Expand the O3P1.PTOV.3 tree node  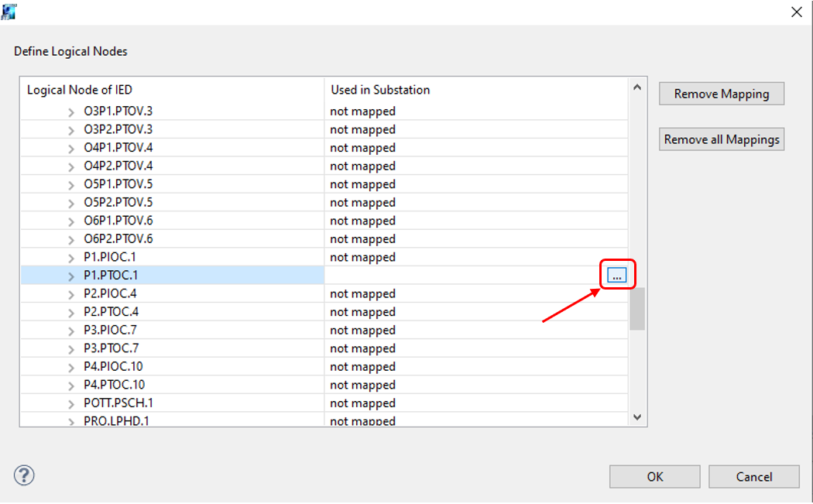(x=72, y=111)
